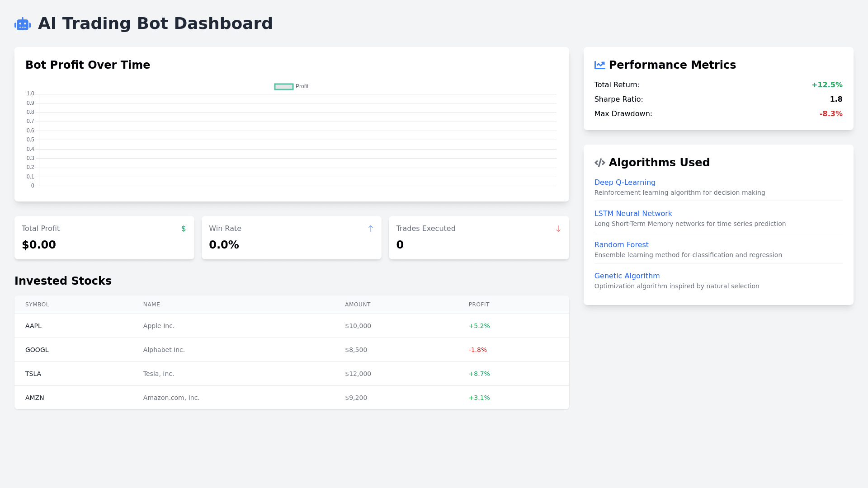Click the red down arrow in Trades Executed

[x=558, y=229]
